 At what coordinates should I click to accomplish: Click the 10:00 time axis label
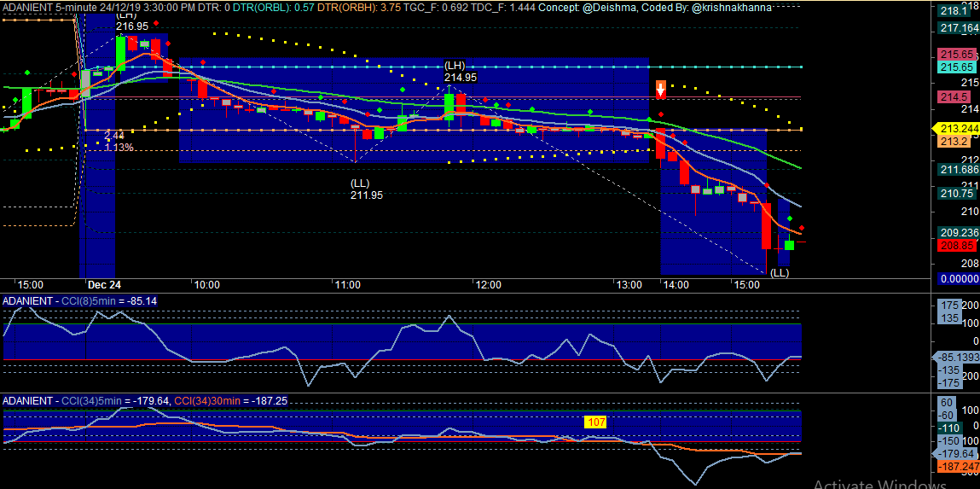(x=207, y=284)
